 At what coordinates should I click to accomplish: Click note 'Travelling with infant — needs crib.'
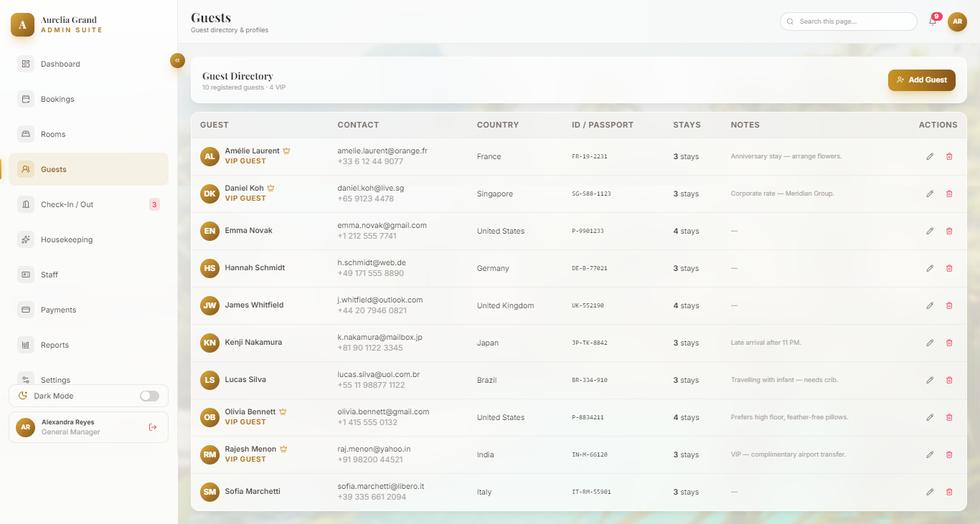(x=784, y=380)
